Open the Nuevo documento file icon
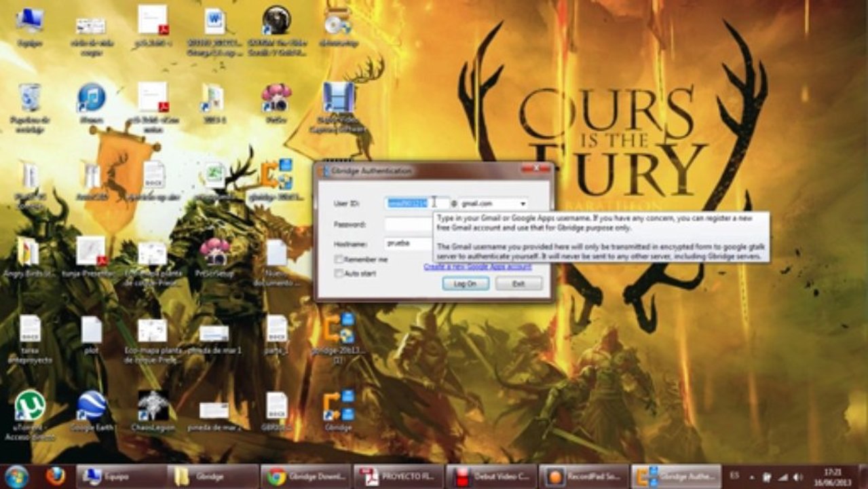 276,261
